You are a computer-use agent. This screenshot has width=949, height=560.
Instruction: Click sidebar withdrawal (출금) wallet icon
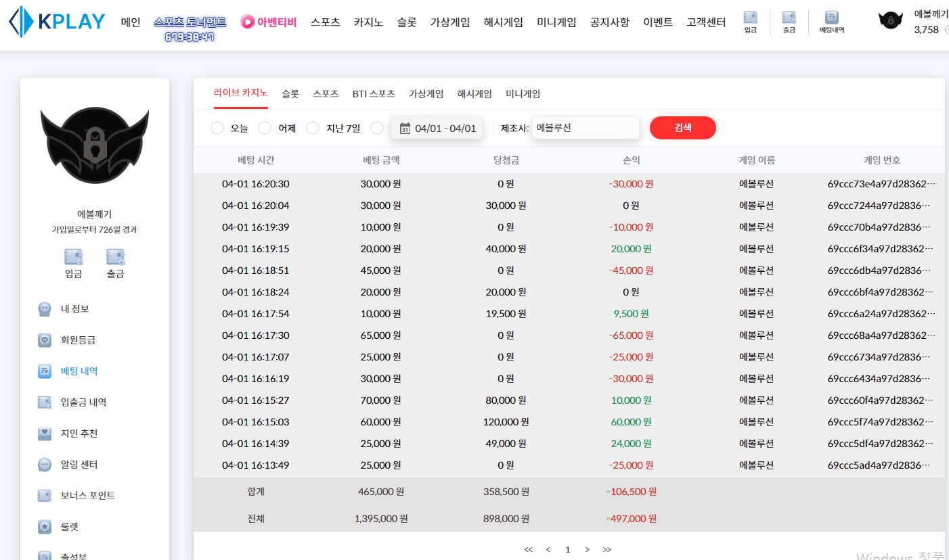coord(115,257)
